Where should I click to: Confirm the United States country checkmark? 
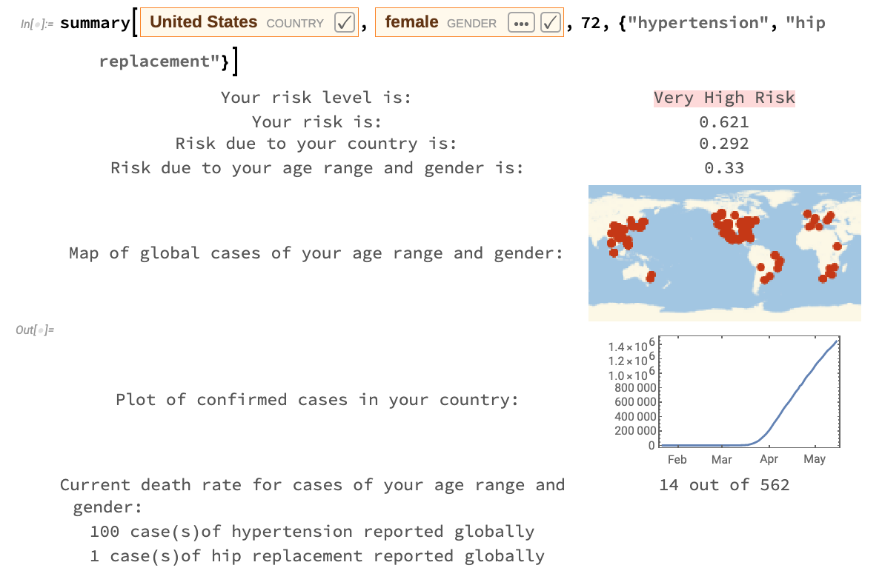(x=345, y=23)
